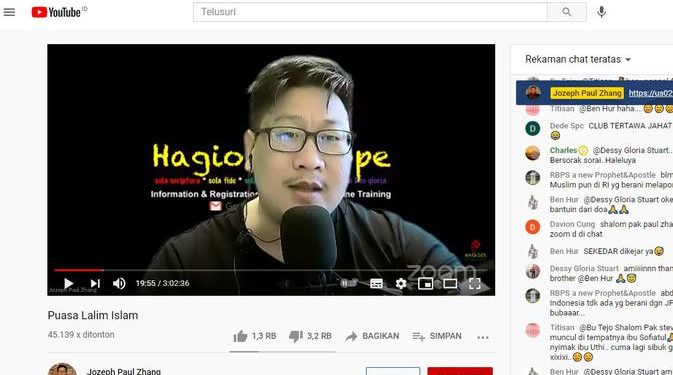Image resolution: width=673 pixels, height=375 pixels.
Task: Save video to playlist with SIMPAN
Action: pos(437,336)
